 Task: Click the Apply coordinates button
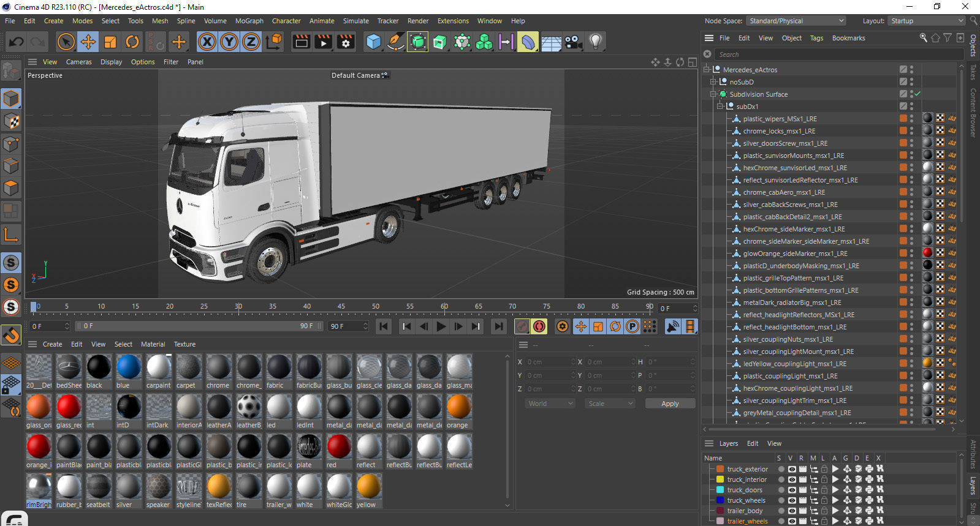click(670, 404)
